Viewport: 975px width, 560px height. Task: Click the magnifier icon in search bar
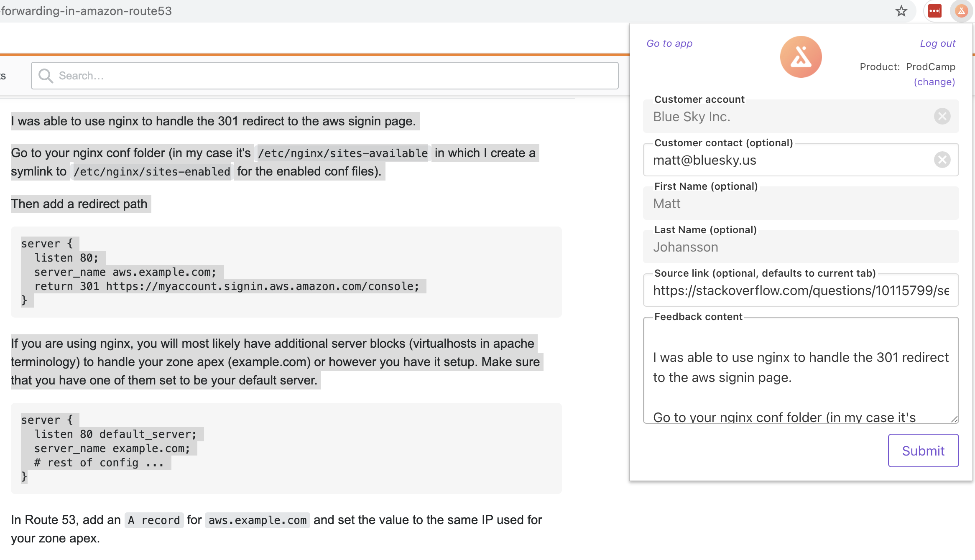coord(46,76)
